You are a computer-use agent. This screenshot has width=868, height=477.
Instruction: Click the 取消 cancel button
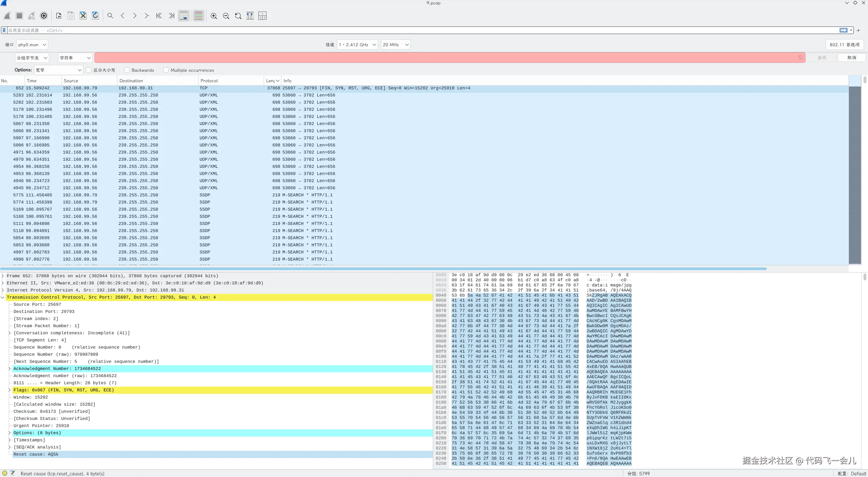[851, 58]
